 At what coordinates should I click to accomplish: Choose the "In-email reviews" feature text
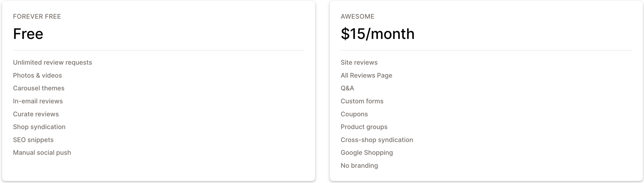pyautogui.click(x=38, y=101)
